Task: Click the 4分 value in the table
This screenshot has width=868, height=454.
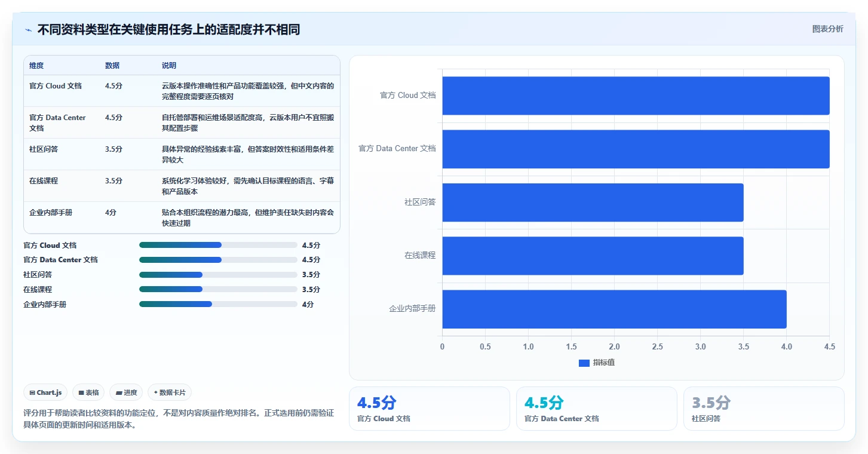Action: [111, 213]
